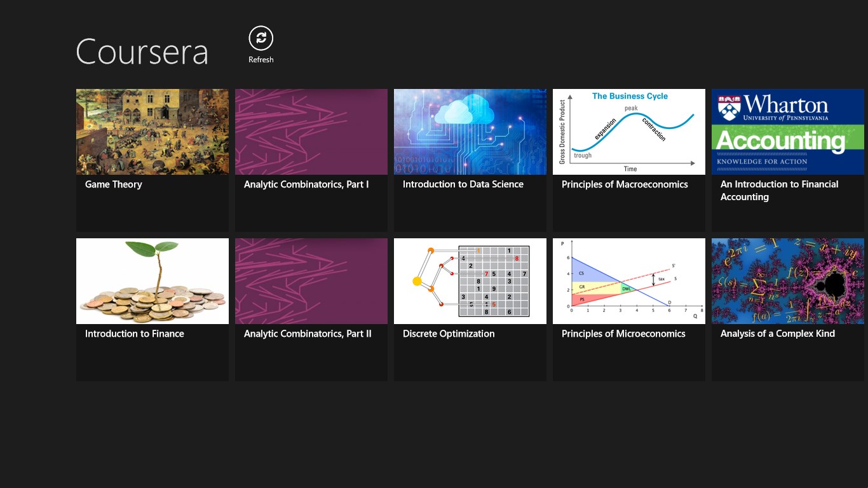Click the Discrete Optimization course title
This screenshot has width=868, height=488.
pos(449,334)
